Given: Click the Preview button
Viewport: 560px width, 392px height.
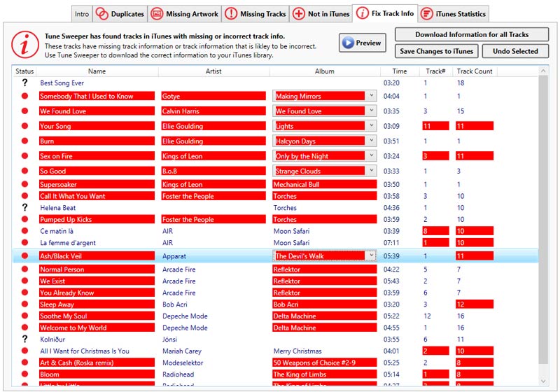Looking at the screenshot, I should click(362, 43).
